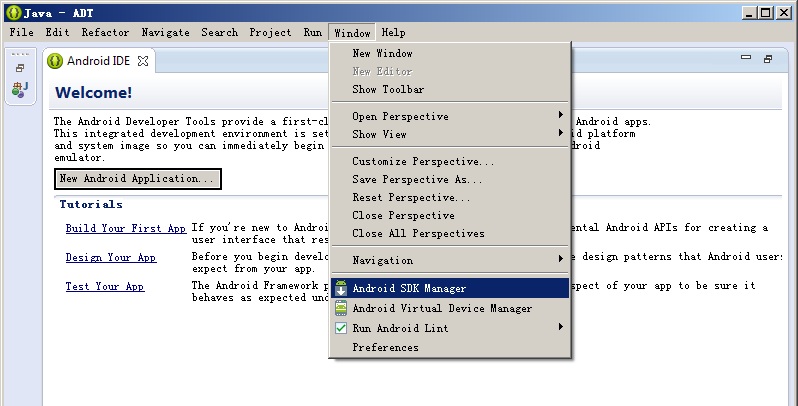The width and height of the screenshot is (798, 406).
Task: Click the Android Virtual Device Manager icon
Action: coord(340,308)
